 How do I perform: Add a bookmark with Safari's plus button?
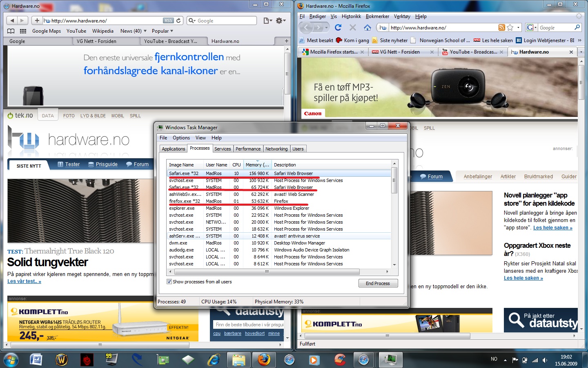pos(37,20)
